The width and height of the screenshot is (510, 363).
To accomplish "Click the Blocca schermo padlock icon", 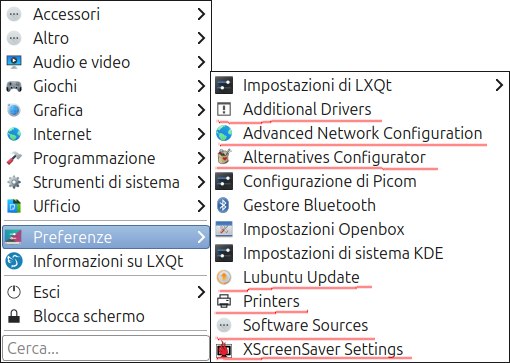I will (x=14, y=316).
